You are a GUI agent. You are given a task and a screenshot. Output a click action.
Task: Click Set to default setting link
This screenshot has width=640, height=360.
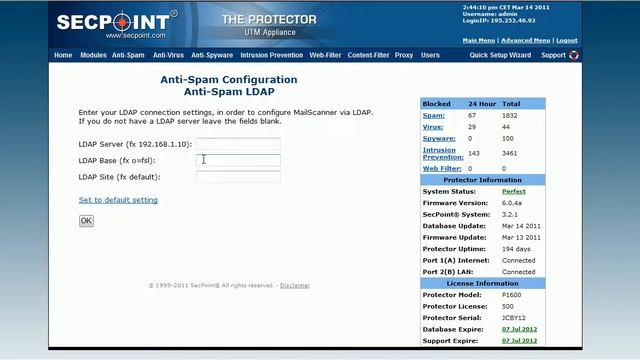pos(118,200)
